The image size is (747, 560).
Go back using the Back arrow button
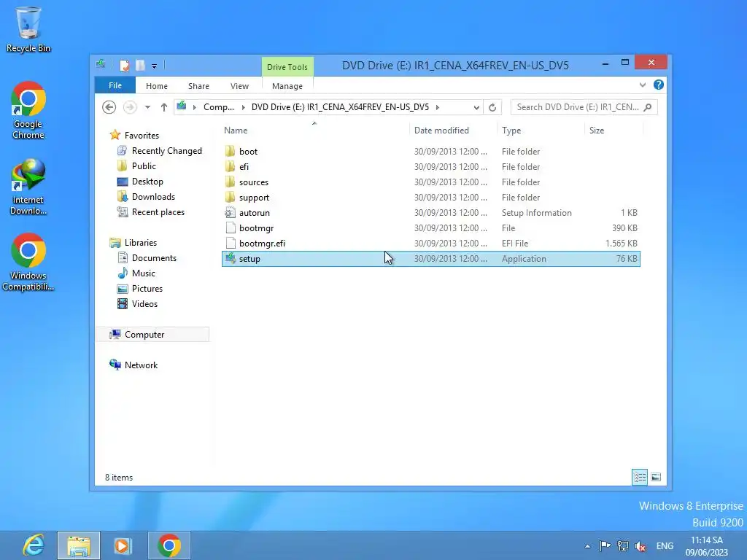coord(109,107)
